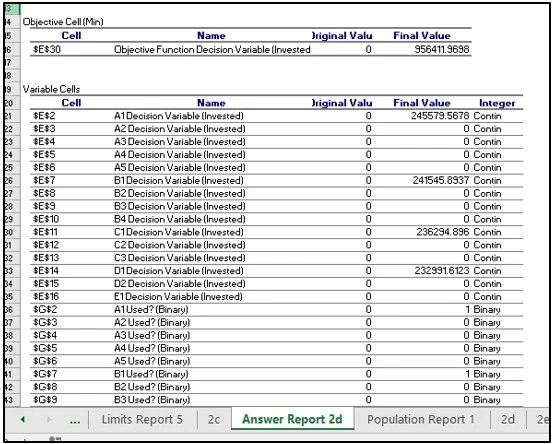Click cell reference $E$14
The width and height of the screenshot is (552, 444).
click(x=46, y=271)
